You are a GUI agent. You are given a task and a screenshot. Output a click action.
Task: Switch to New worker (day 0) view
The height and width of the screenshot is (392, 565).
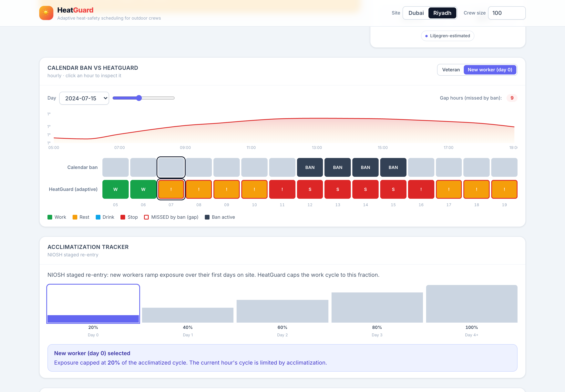pos(490,70)
